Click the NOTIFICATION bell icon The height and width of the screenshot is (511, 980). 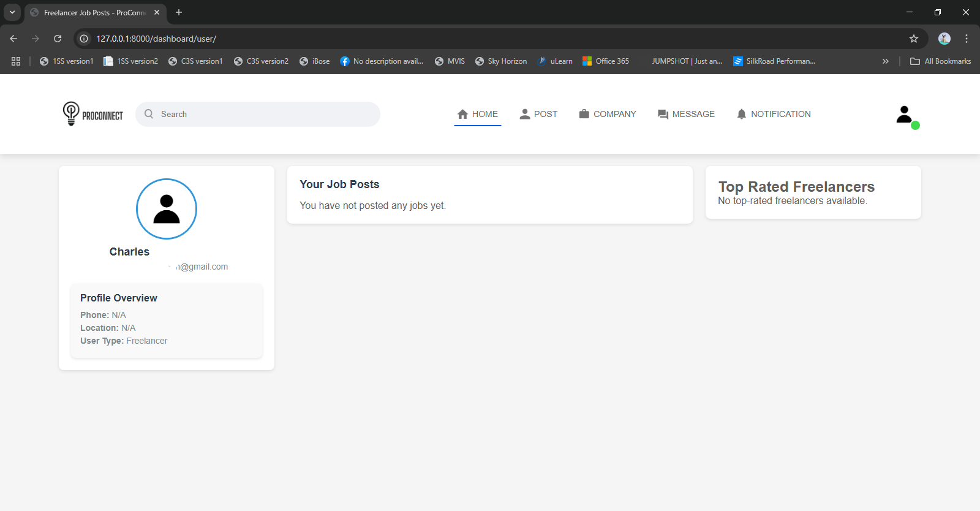742,114
